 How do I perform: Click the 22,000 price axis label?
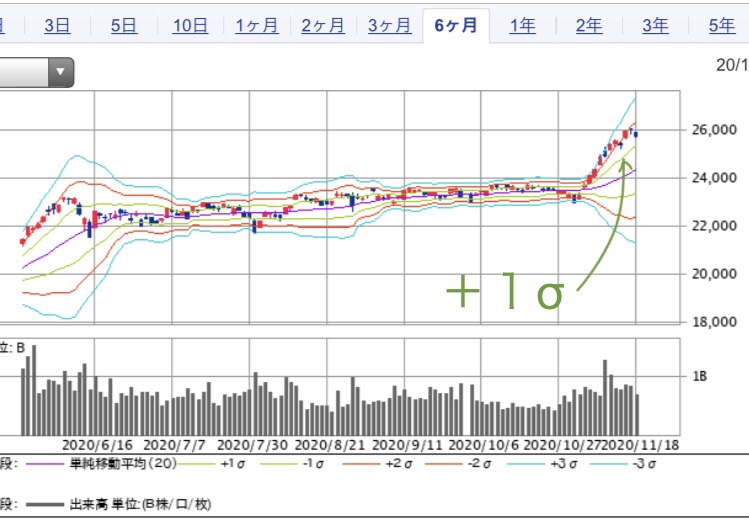[715, 226]
